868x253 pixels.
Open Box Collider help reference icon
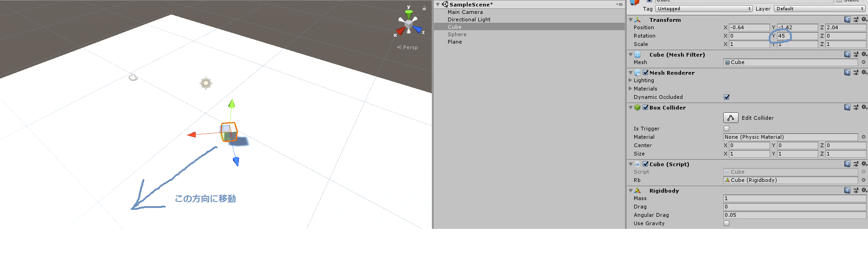tap(847, 107)
